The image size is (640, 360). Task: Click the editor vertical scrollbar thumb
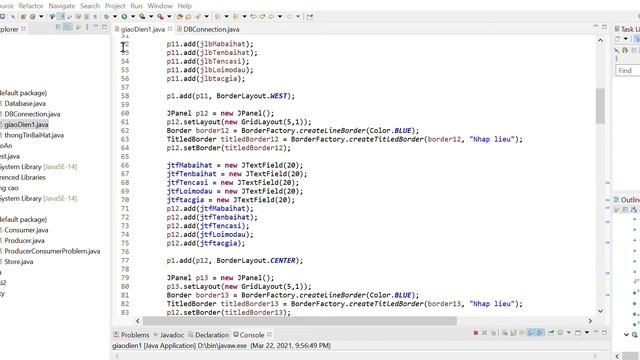point(600,106)
